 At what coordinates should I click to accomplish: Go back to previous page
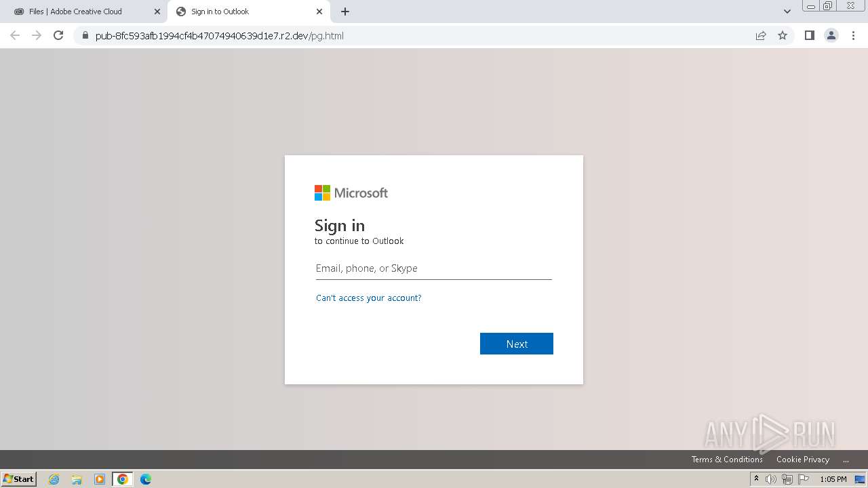tap(15, 35)
